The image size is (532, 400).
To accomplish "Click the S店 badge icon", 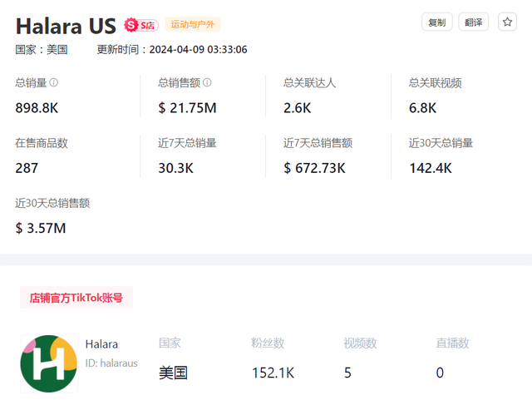I will click(141, 25).
